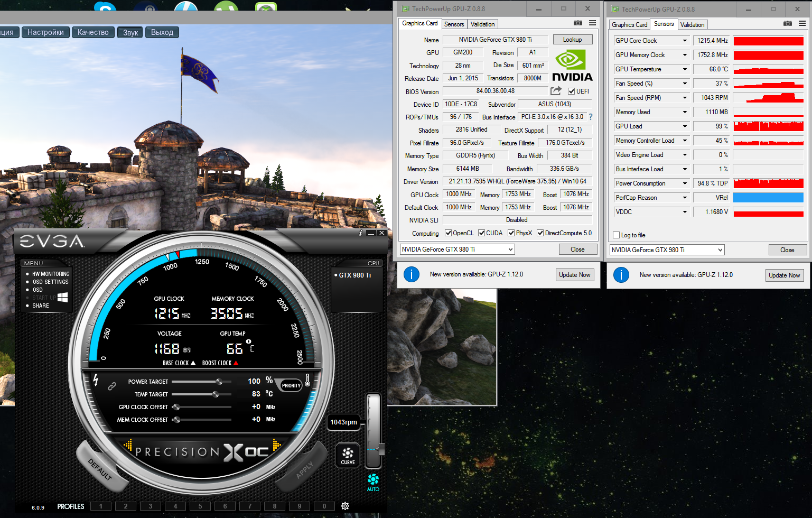Click the left yellow arrow beside Precision logo
This screenshot has height=518, width=812.
tap(128, 445)
